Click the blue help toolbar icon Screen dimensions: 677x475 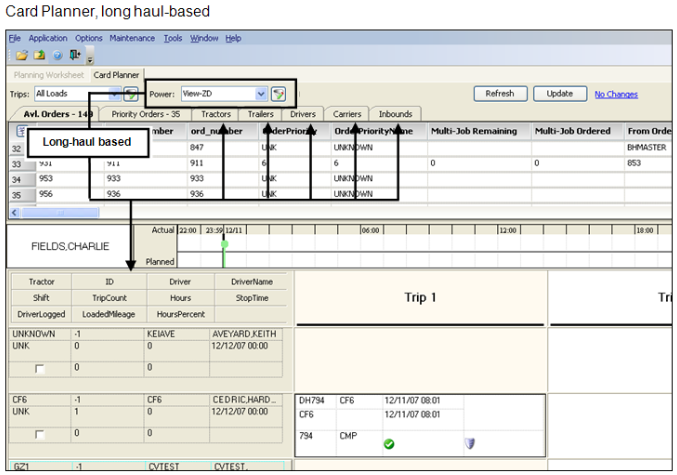56,55
